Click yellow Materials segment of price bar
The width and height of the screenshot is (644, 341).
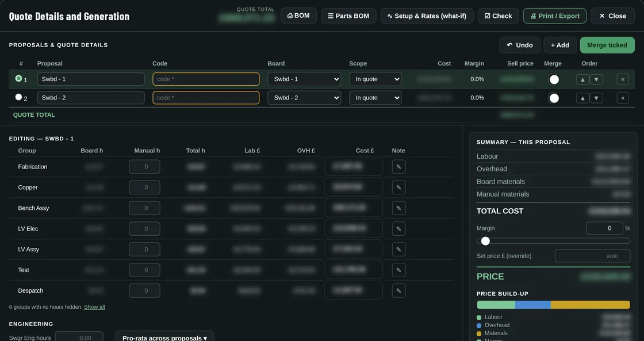click(590, 304)
